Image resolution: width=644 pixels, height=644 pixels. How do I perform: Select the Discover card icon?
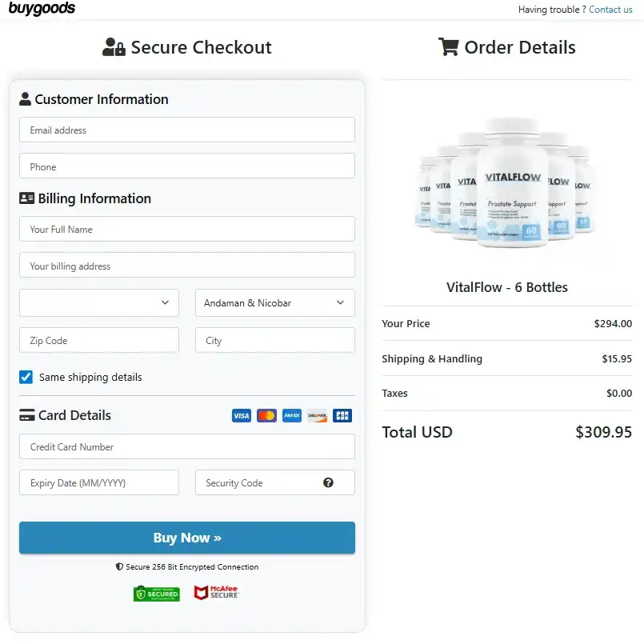317,415
